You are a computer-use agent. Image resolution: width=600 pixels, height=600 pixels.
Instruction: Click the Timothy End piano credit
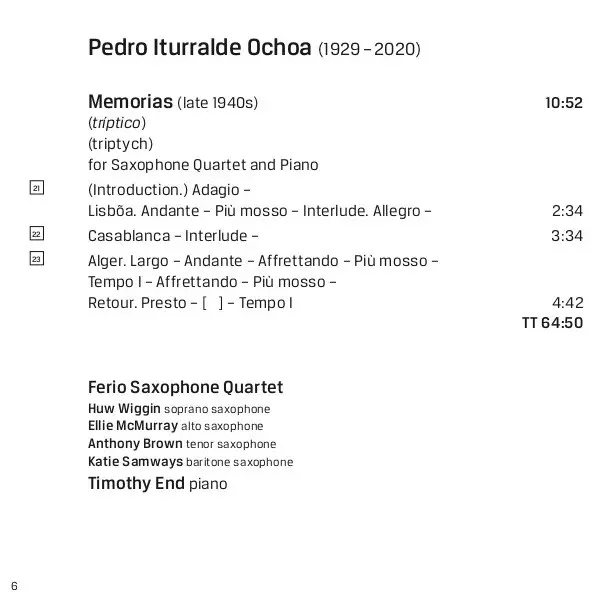(157, 484)
